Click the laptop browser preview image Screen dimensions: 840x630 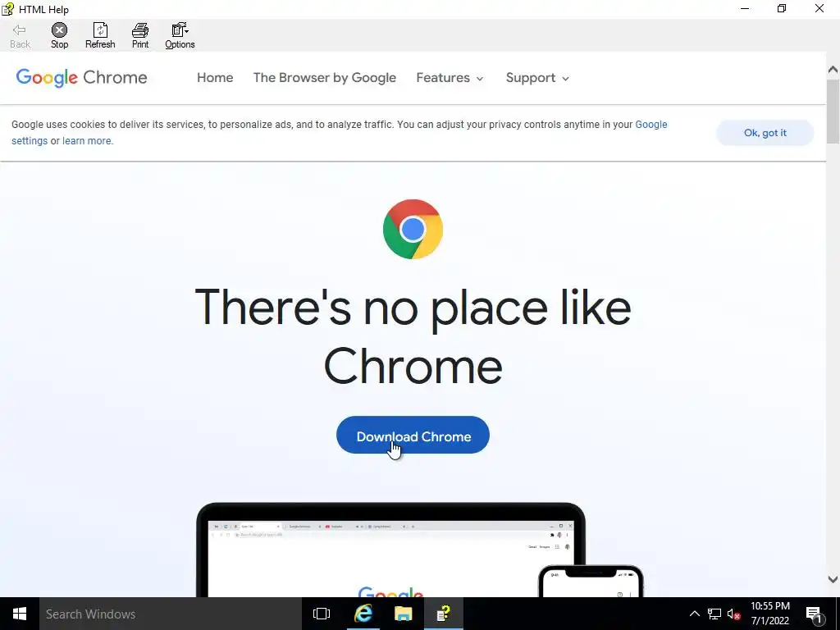(x=390, y=550)
